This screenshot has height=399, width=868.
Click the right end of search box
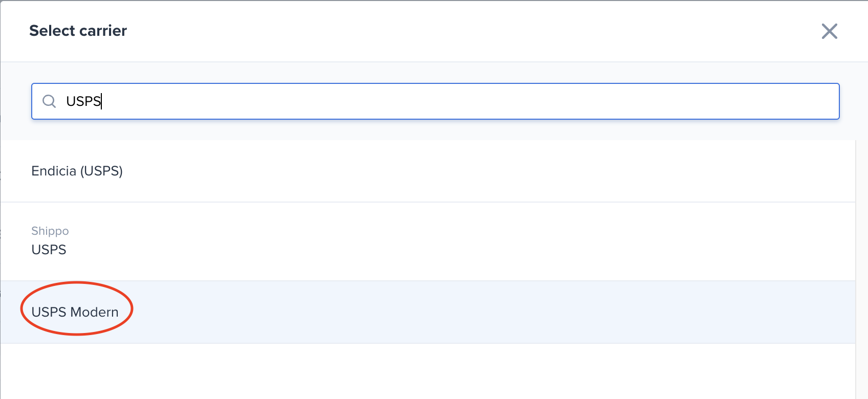[x=819, y=101]
